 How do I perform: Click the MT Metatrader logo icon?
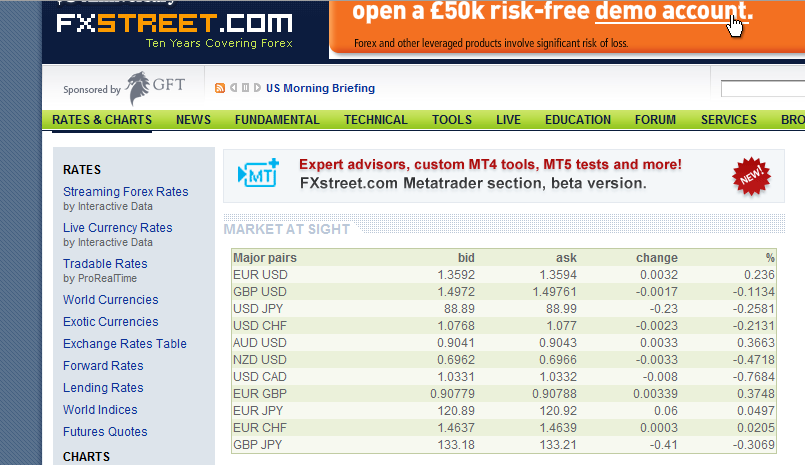[258, 173]
